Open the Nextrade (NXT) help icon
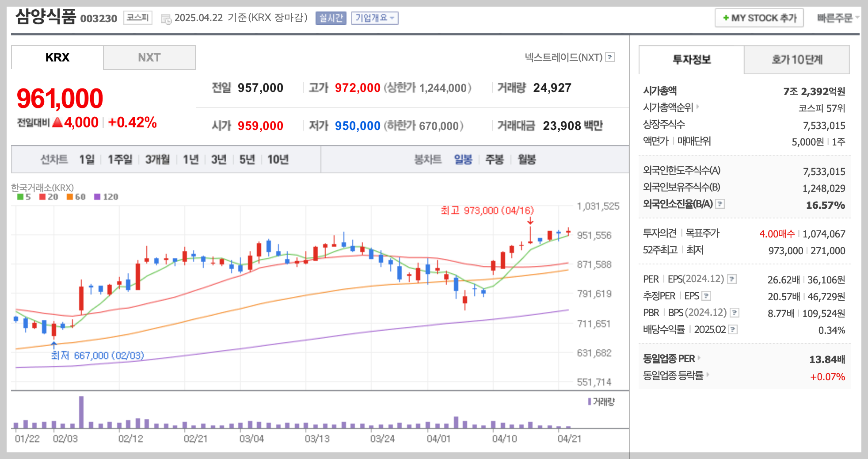The width and height of the screenshot is (868, 459). (610, 57)
